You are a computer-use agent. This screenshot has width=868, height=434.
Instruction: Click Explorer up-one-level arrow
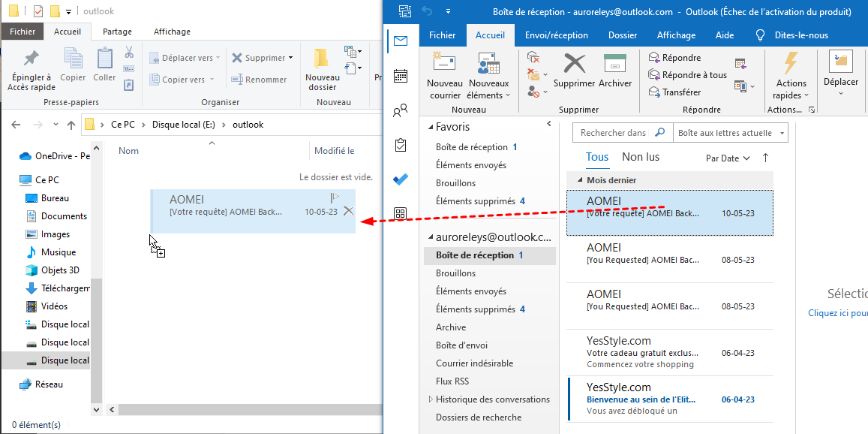71,125
